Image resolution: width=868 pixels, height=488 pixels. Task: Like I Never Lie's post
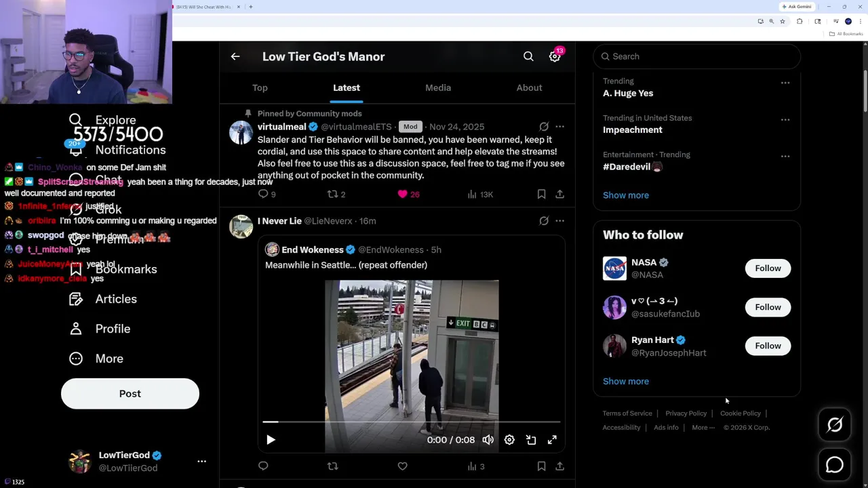pos(402,466)
